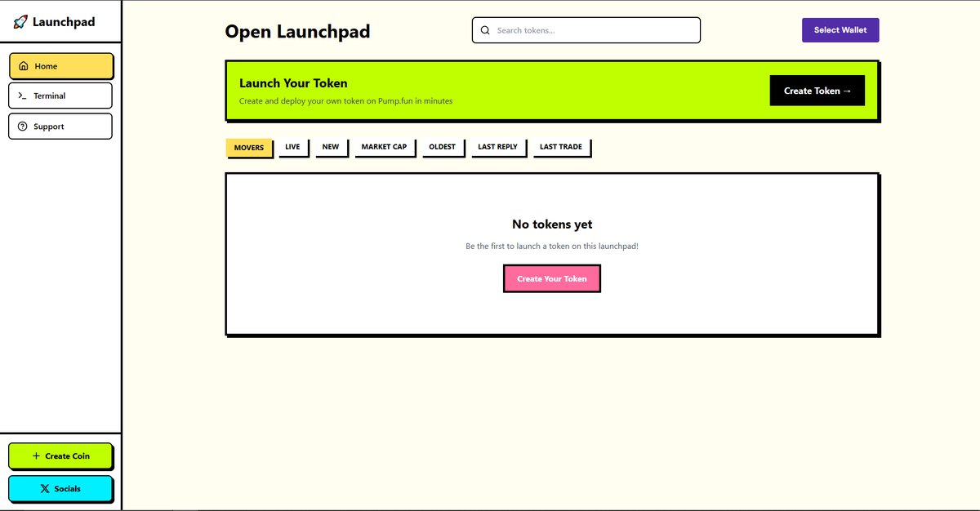Viewport: 980px width, 511px height.
Task: Click the rocket Launchpad logo icon
Action: 20,20
